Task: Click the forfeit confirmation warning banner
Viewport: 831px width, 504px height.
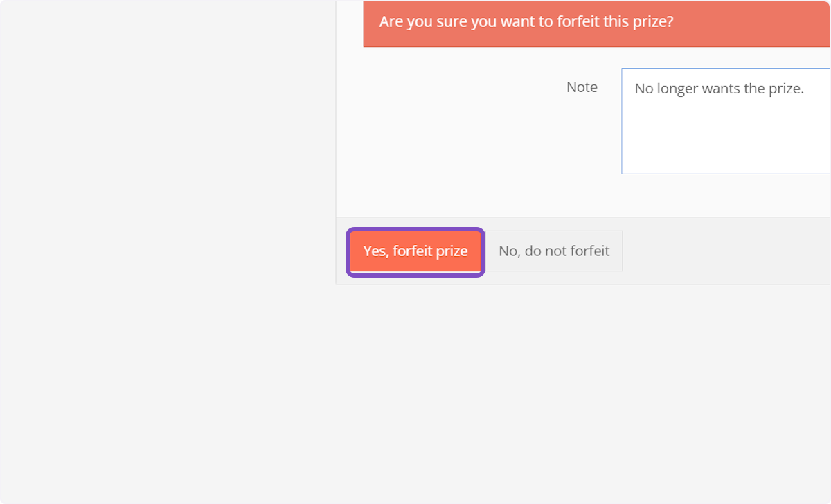Action: (x=596, y=24)
